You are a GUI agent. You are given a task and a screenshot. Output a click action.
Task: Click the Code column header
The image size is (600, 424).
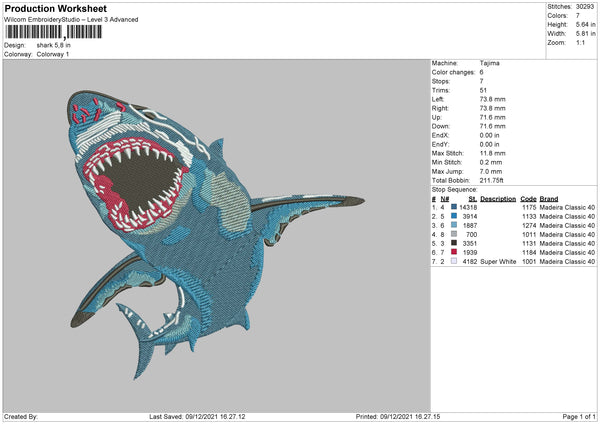coord(529,198)
